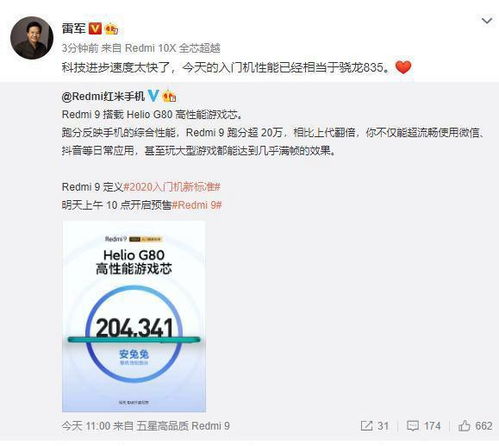The height and width of the screenshot is (446, 499).
Task: Enlarge the Helio G80 benchmark image
Action: (134, 316)
